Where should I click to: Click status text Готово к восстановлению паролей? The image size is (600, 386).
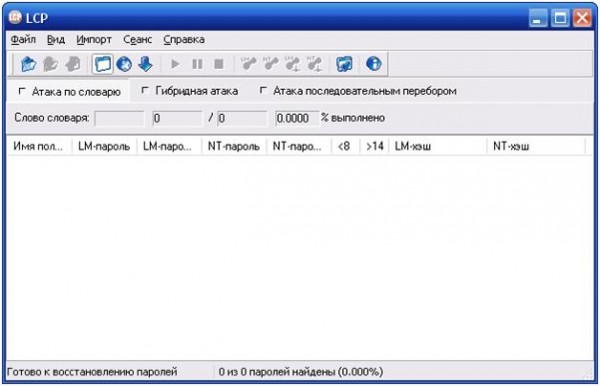[x=92, y=371]
